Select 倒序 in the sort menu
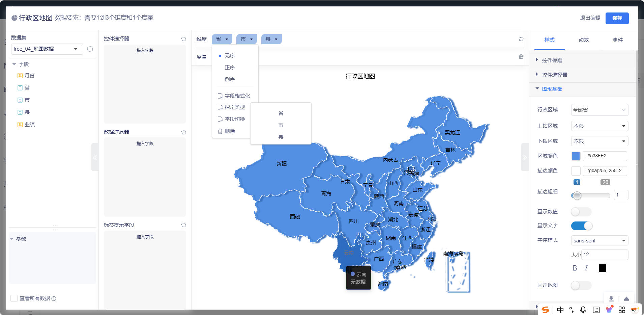Viewport: 644px width, 315px height. click(230, 79)
